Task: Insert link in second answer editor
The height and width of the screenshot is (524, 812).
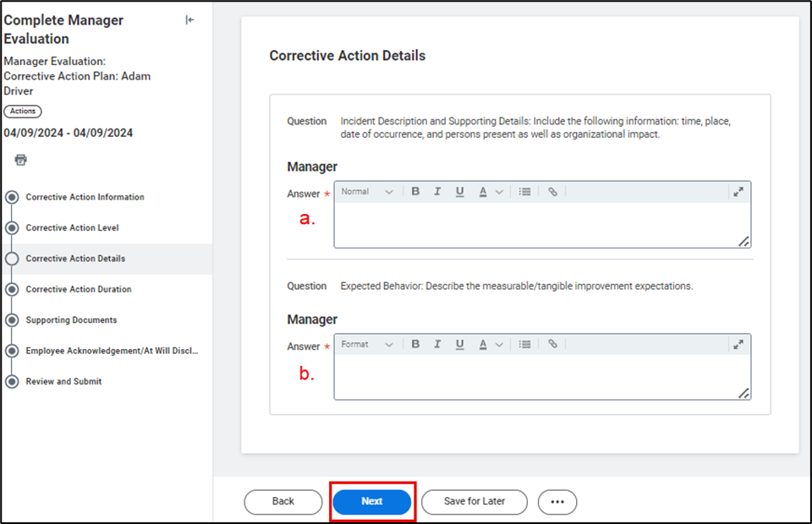Action: [552, 345]
